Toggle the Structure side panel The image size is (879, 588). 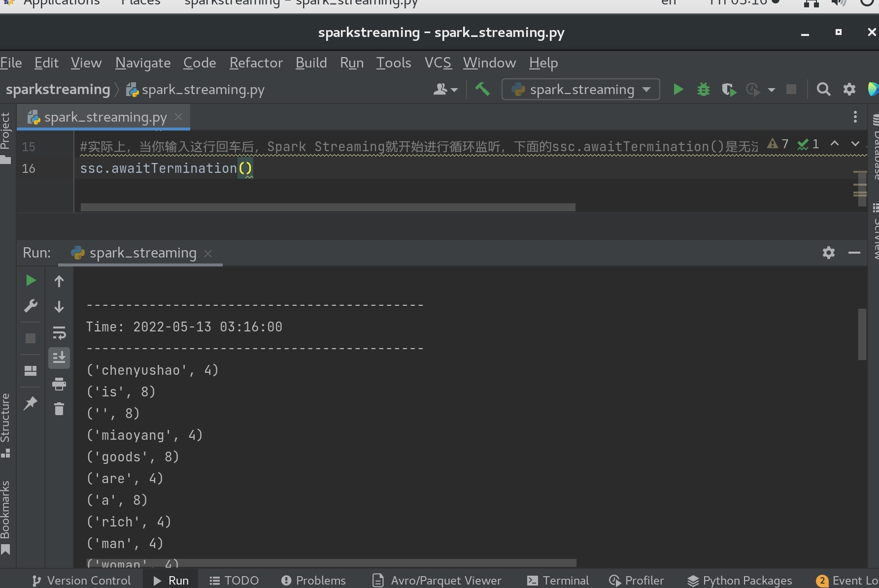pyautogui.click(x=5, y=425)
